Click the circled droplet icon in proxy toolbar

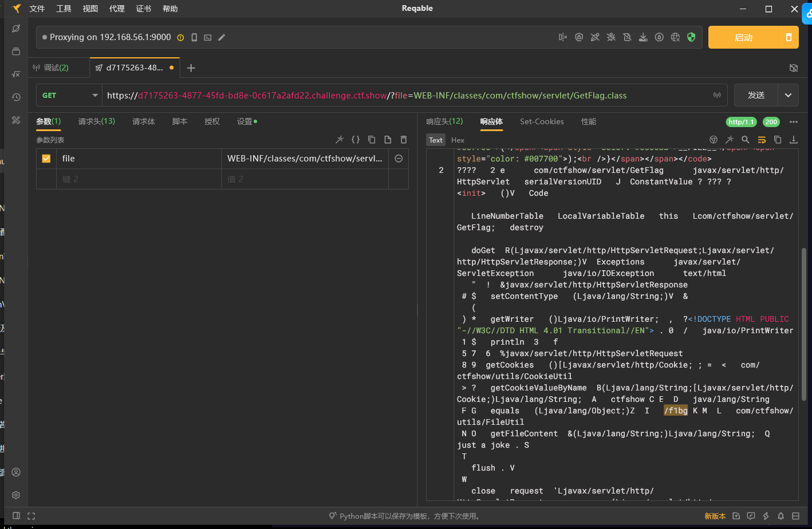pyautogui.click(x=659, y=37)
